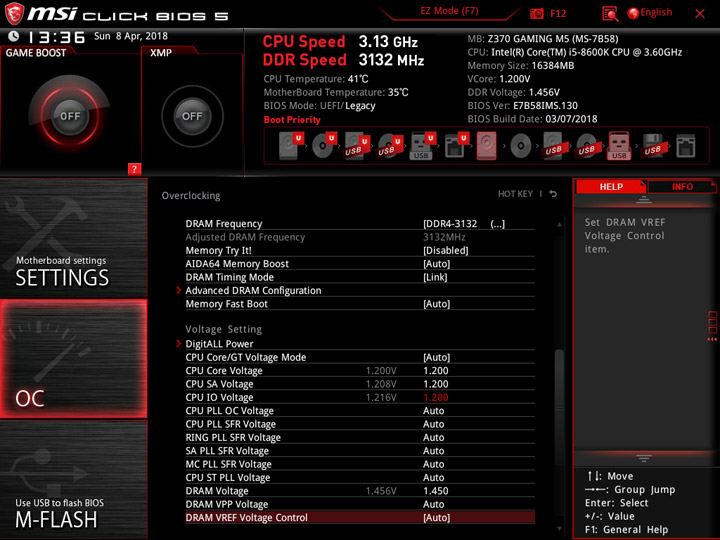Image resolution: width=720 pixels, height=540 pixels.
Task: Expand Advanced DRAM Configuration submenu
Action: click(253, 290)
